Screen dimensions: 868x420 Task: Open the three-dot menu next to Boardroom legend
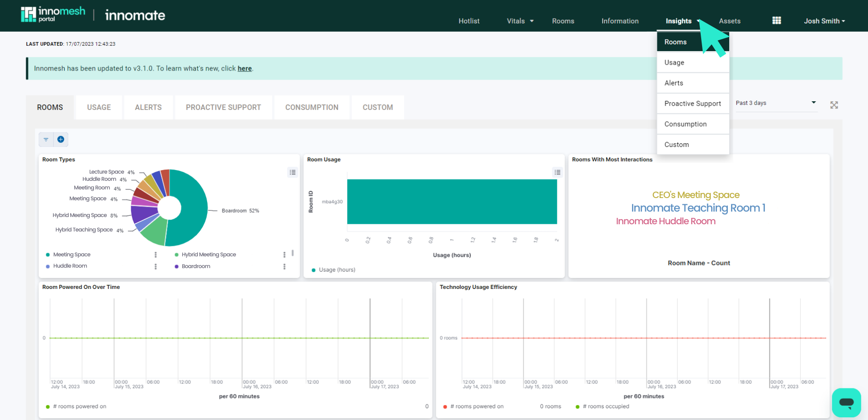(x=284, y=266)
